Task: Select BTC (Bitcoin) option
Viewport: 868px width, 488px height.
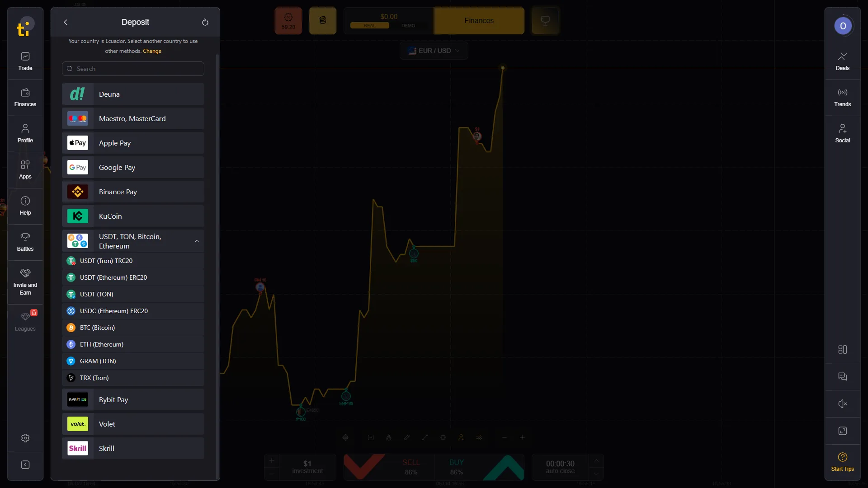Action: point(133,328)
